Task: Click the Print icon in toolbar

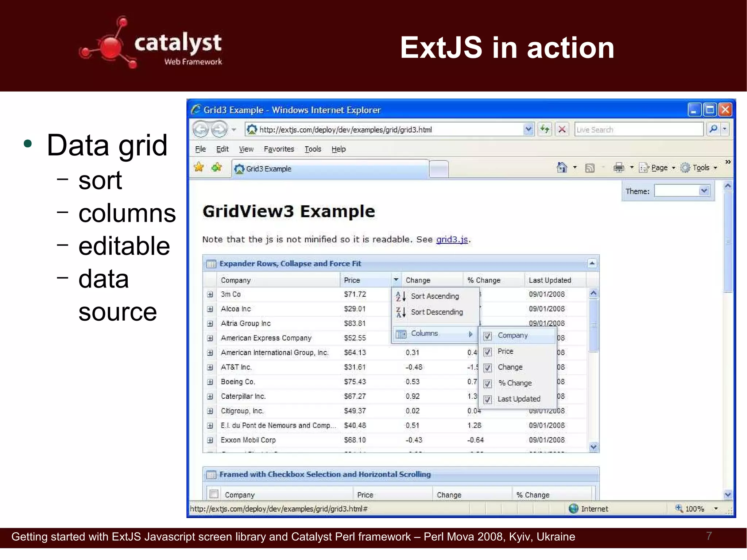Action: click(619, 167)
